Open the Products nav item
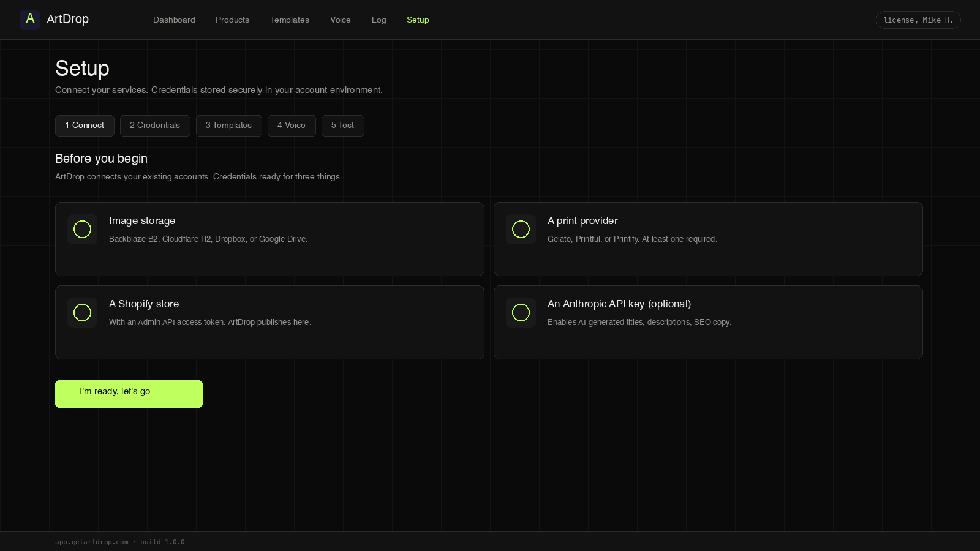Viewport: 980px width, 551px height. coord(232,20)
